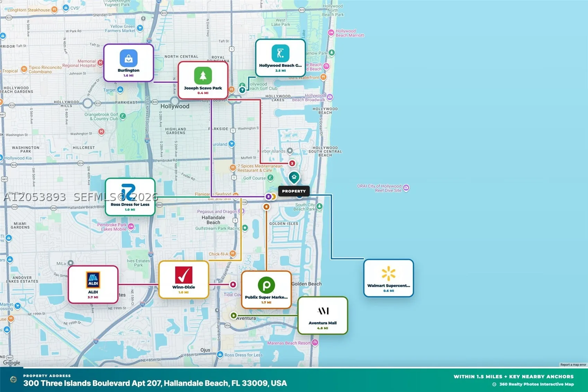
Task: Click the West Lake Park label
Action: pyautogui.click(x=281, y=22)
